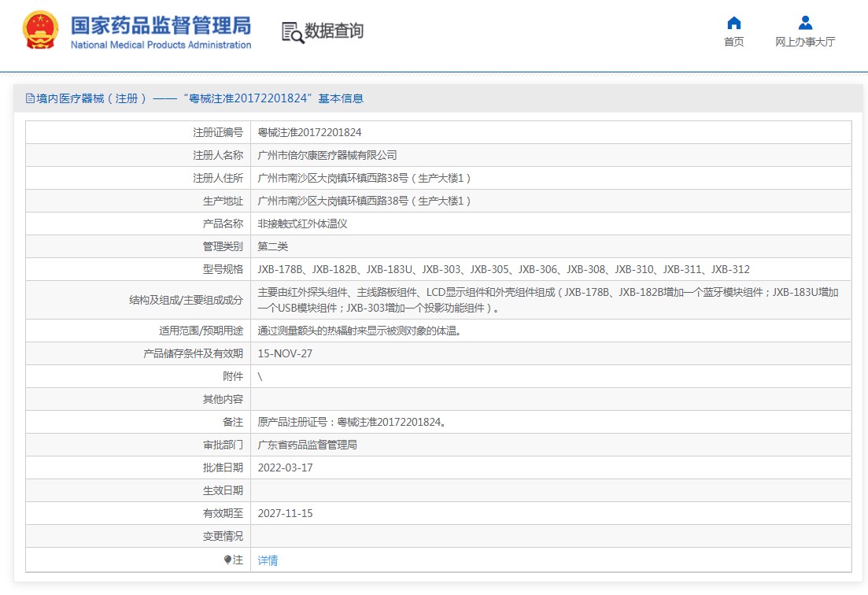Click the 数据查询 heading text

[334, 31]
